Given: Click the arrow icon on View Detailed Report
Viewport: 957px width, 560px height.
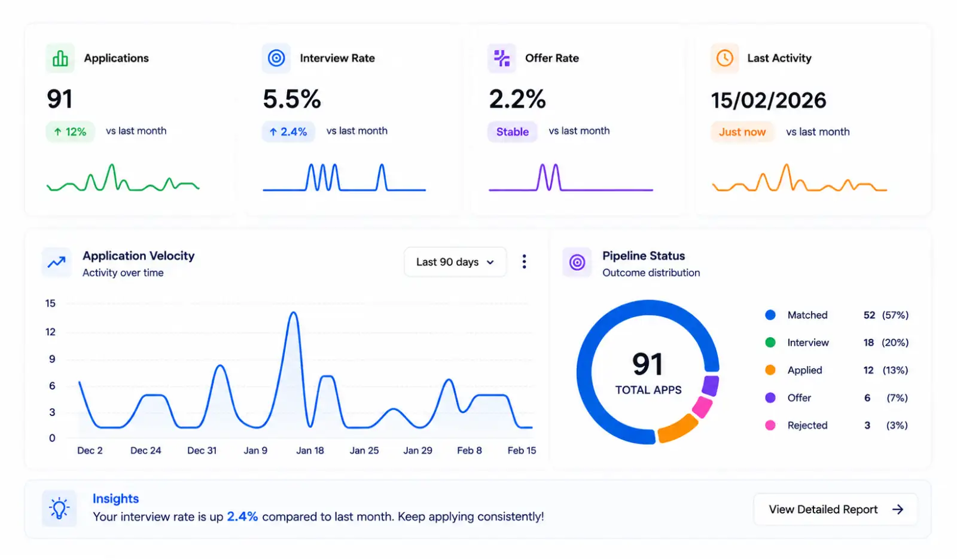Looking at the screenshot, I should click(x=898, y=509).
